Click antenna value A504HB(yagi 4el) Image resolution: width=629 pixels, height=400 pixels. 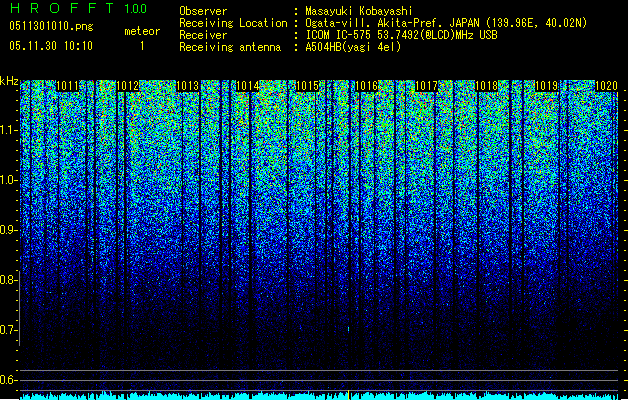(353, 47)
